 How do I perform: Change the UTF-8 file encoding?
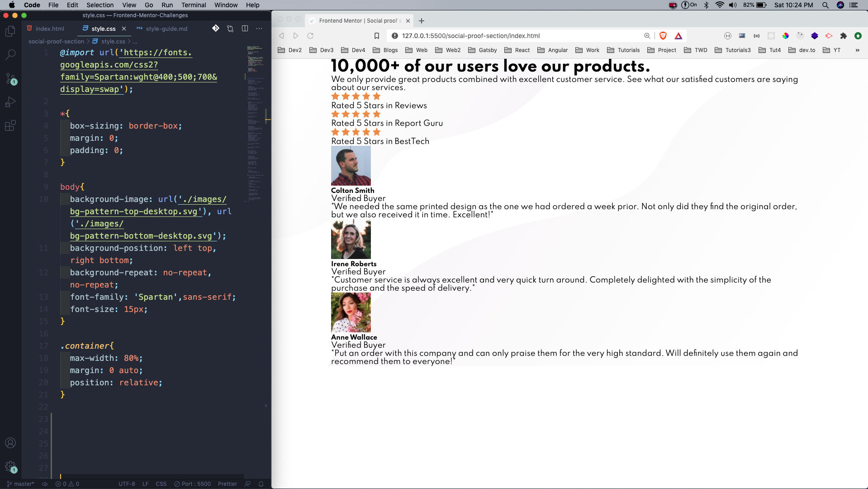[127, 484]
